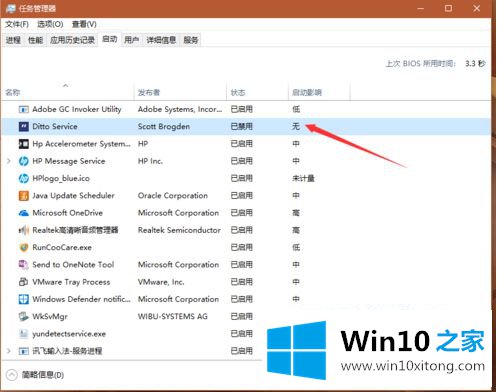Click the 讯飞输入法 service process icon

(x=23, y=351)
